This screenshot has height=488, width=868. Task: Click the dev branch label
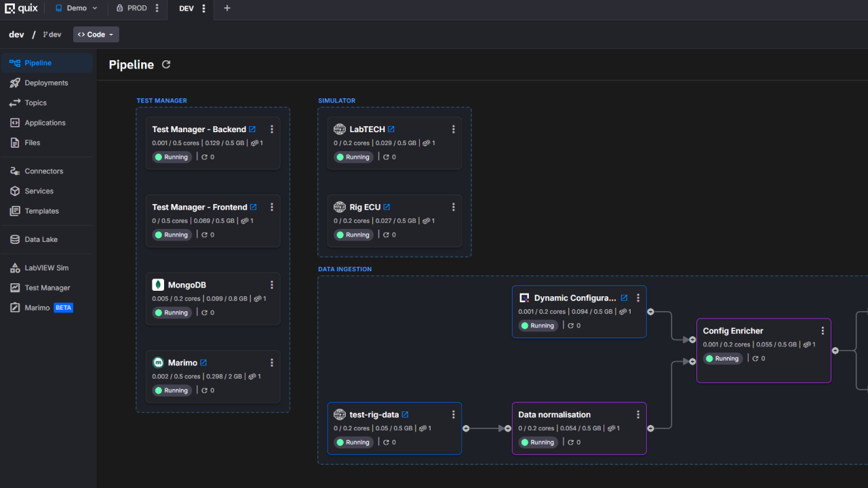coord(52,35)
